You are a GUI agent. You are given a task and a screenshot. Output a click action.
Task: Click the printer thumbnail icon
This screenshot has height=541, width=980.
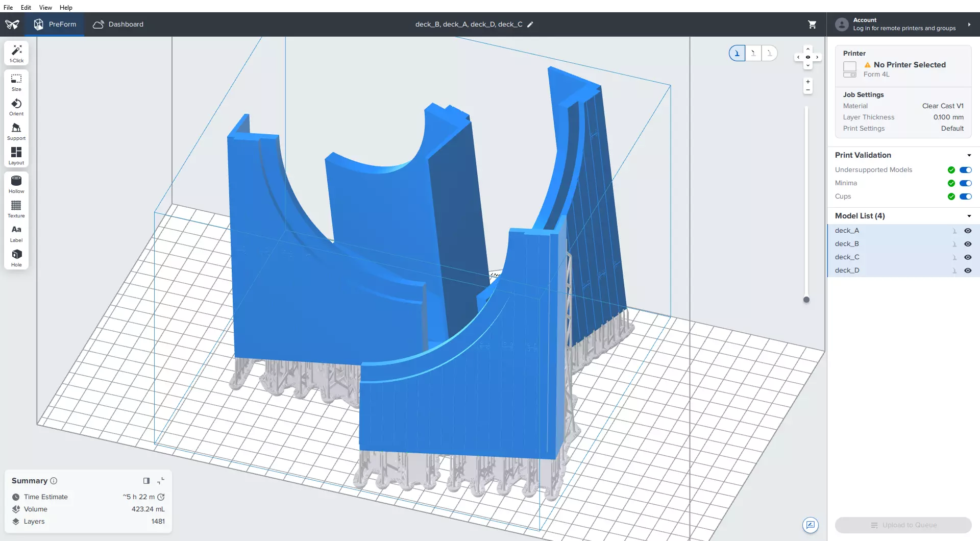(x=850, y=69)
